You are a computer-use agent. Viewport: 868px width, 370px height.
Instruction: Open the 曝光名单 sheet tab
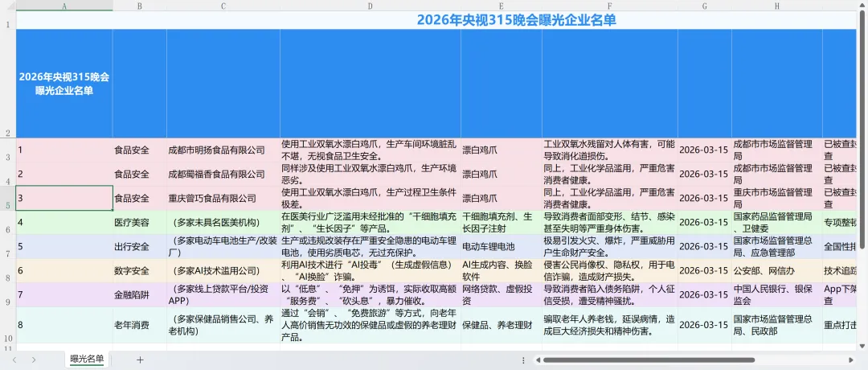point(87,359)
